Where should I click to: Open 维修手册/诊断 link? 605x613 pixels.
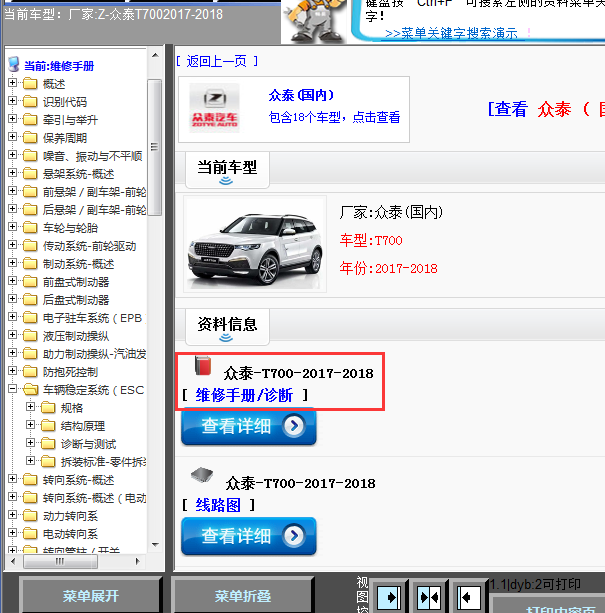[244, 395]
